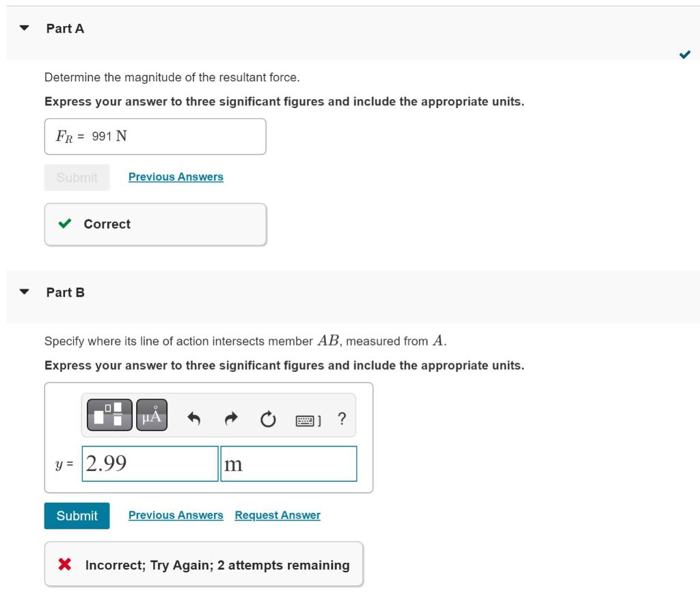Open Previous Answers for Part A
Screen dimensions: 700x612
(176, 176)
